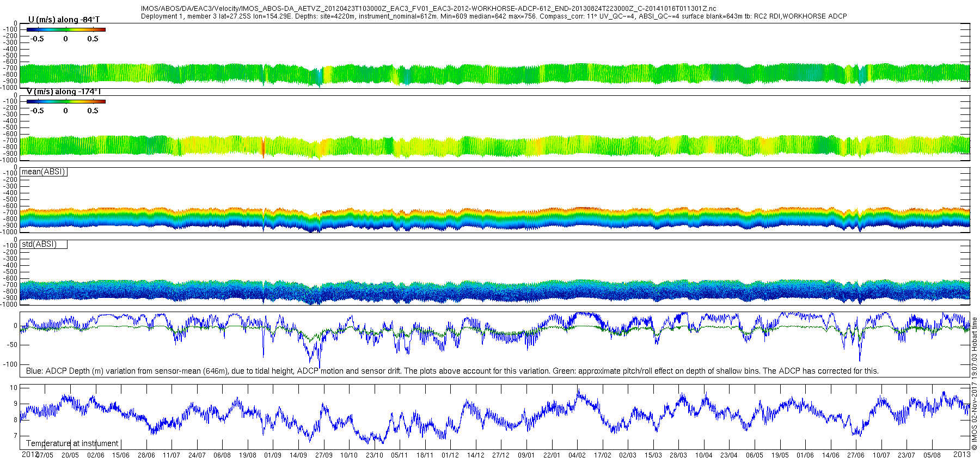Image resolution: width=980 pixels, height=463 pixels.
Task: Click the '10/07' date tick label
Action: [881, 455]
